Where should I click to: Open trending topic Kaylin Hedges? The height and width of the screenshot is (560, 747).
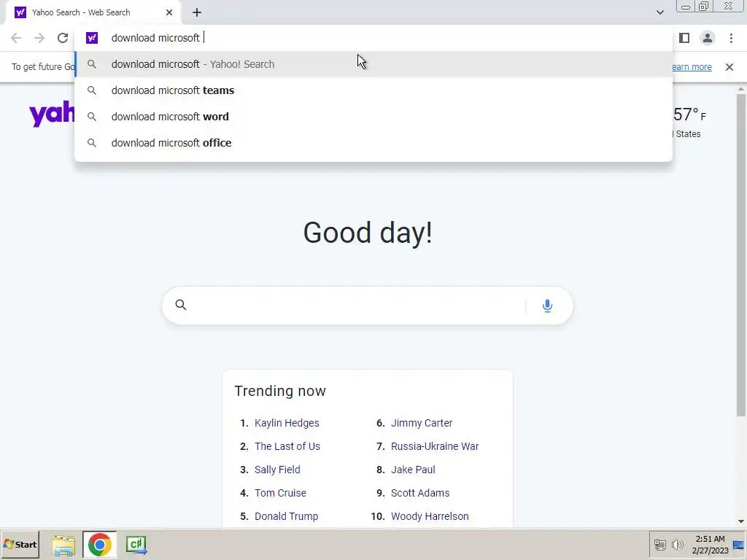coord(287,423)
